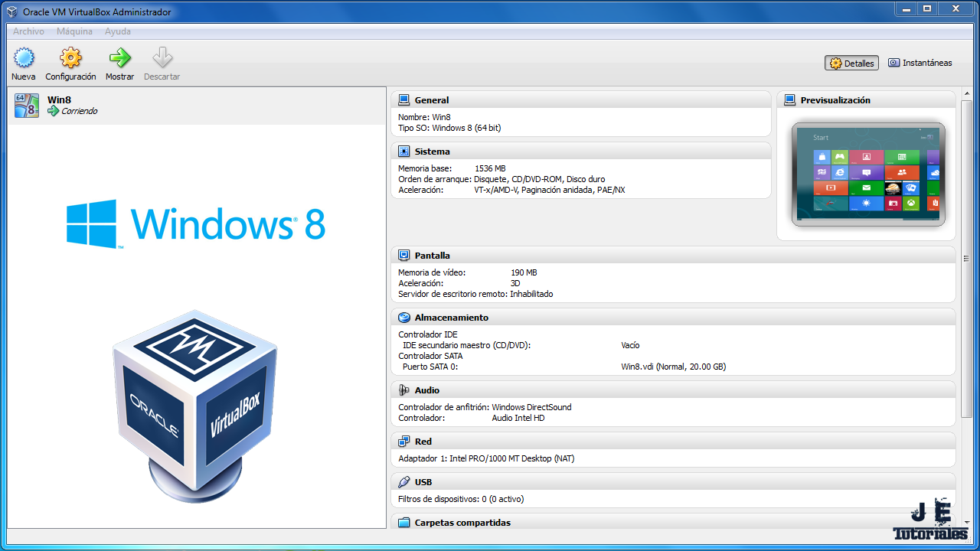Image resolution: width=980 pixels, height=551 pixels.
Task: Click the 'Controlador SATA' entry
Action: [x=430, y=356]
